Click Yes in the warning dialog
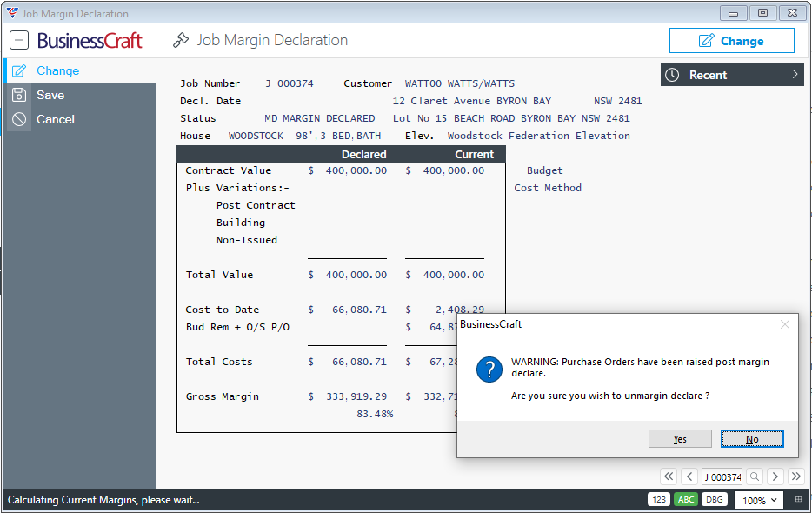Viewport: 812px width, 513px height. pos(680,439)
